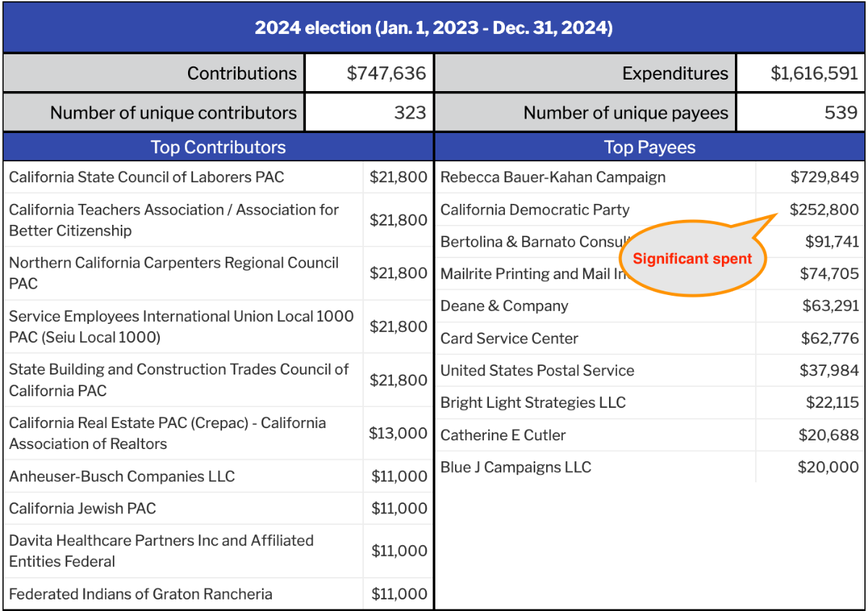Click the Contributions total $747,636
The height and width of the screenshot is (611, 868).
[x=386, y=73]
